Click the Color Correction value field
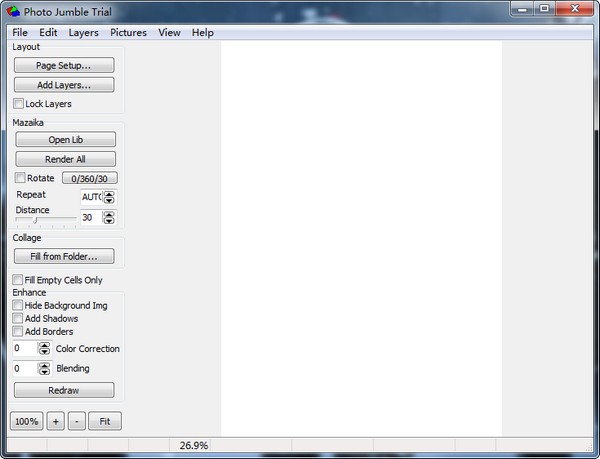 [25, 348]
